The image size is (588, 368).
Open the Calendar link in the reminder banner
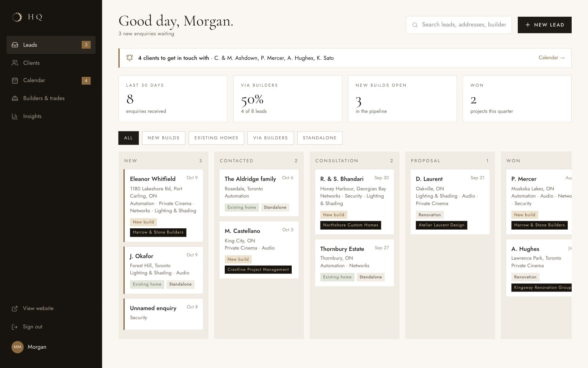(x=552, y=58)
